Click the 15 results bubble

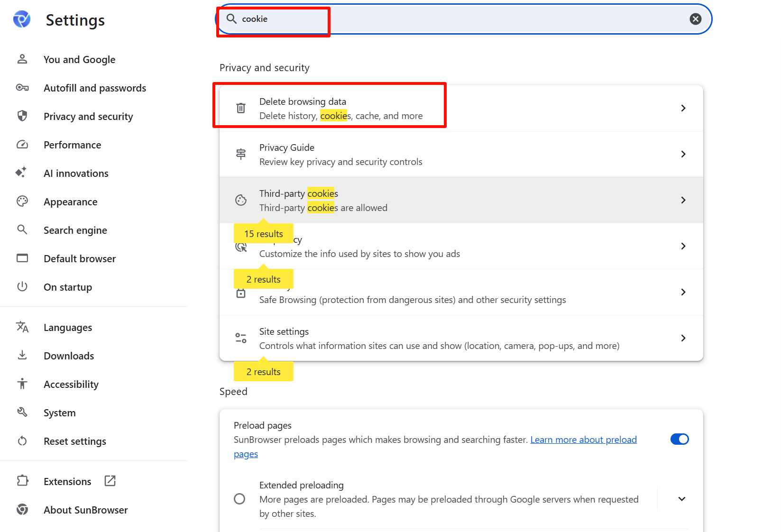pos(264,234)
